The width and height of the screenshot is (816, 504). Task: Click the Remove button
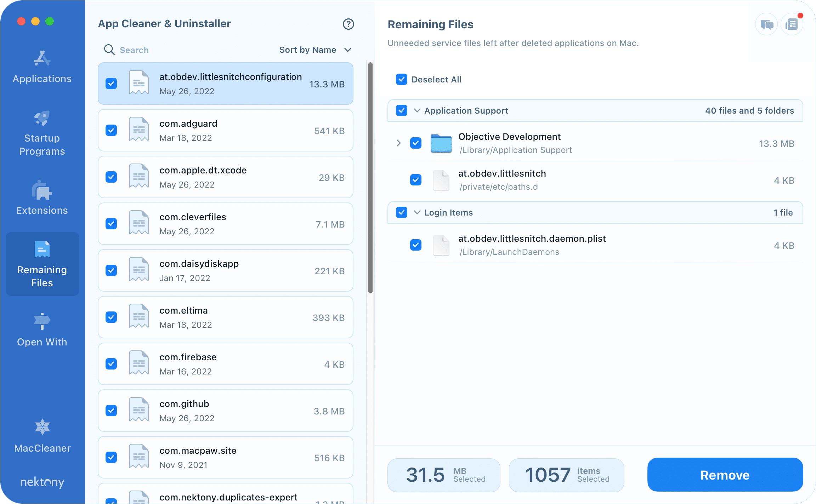click(725, 475)
